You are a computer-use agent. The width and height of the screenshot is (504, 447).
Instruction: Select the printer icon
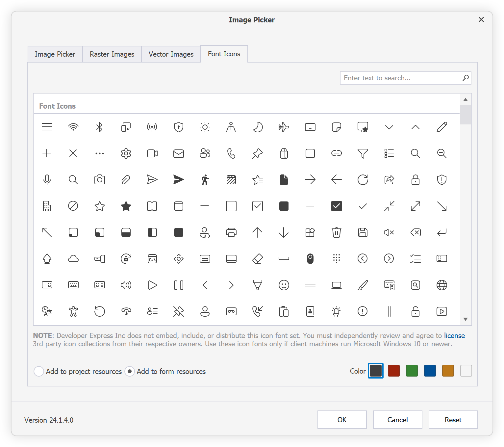click(x=231, y=232)
